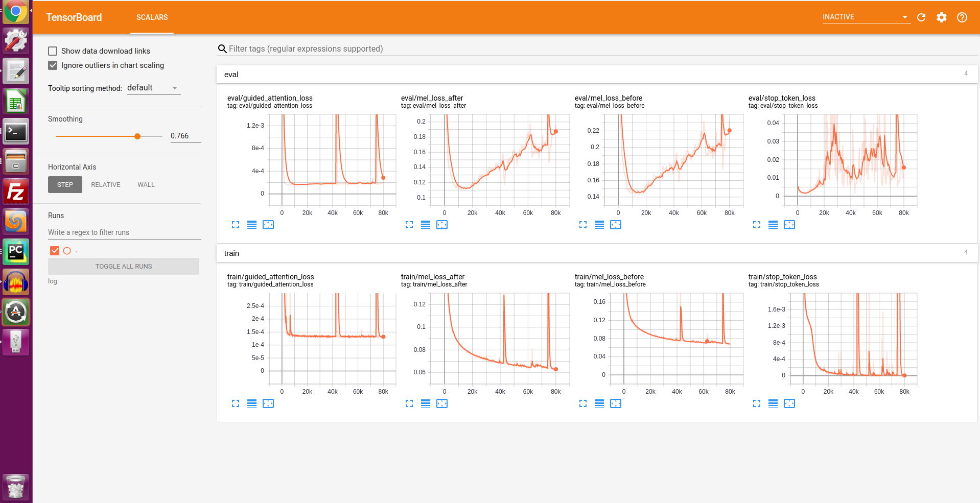Open the TensorBoard settings gear

[x=942, y=17]
